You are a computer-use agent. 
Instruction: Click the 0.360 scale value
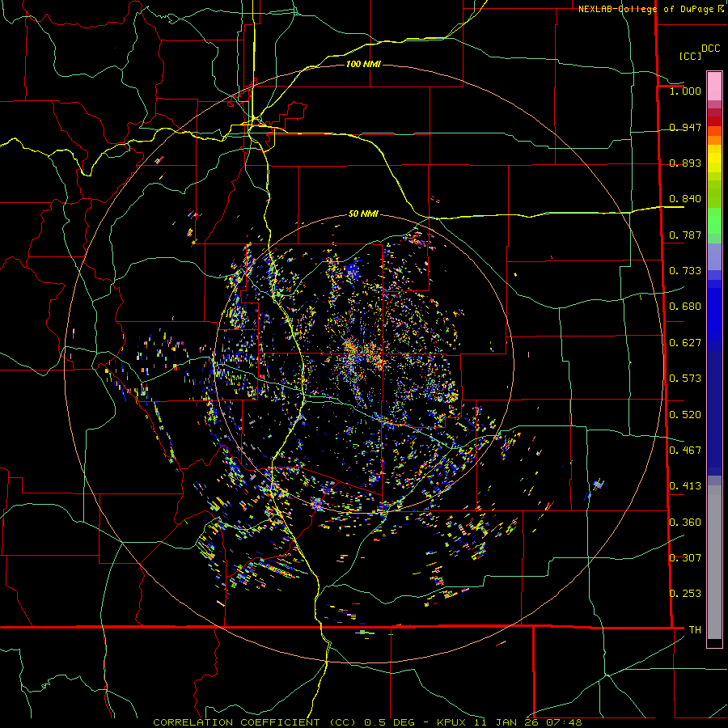click(x=685, y=523)
